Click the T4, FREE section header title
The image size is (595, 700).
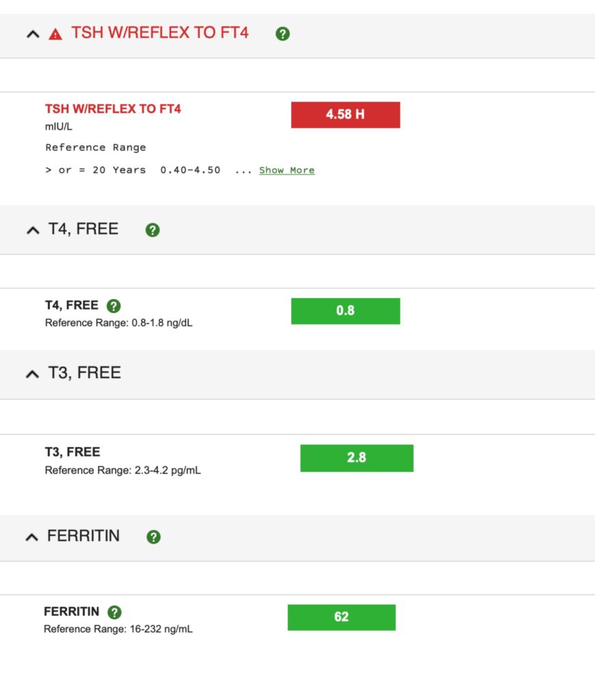83,230
